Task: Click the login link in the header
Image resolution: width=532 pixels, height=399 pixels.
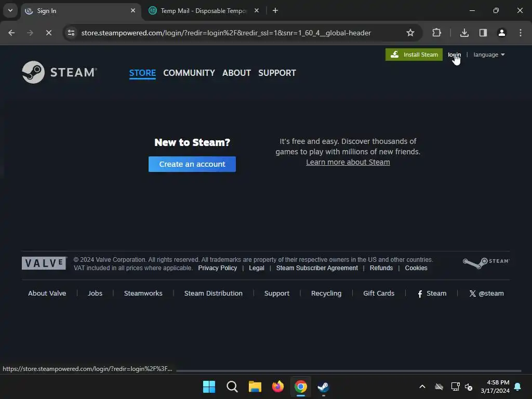Action: point(454,55)
